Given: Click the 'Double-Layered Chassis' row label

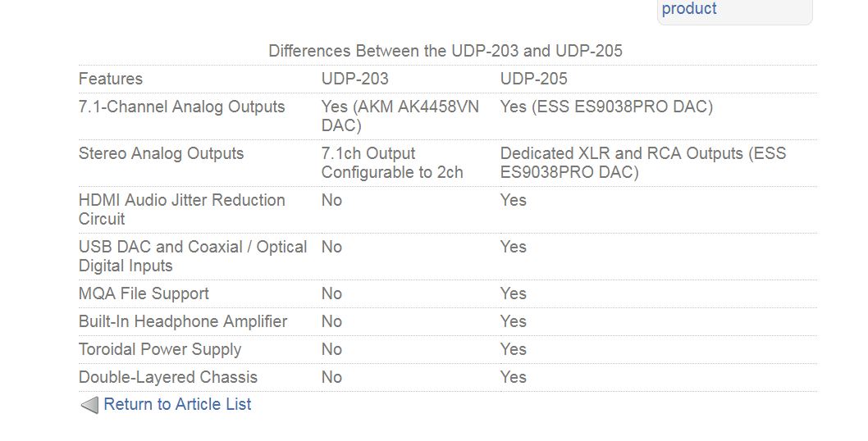Looking at the screenshot, I should 167,377.
